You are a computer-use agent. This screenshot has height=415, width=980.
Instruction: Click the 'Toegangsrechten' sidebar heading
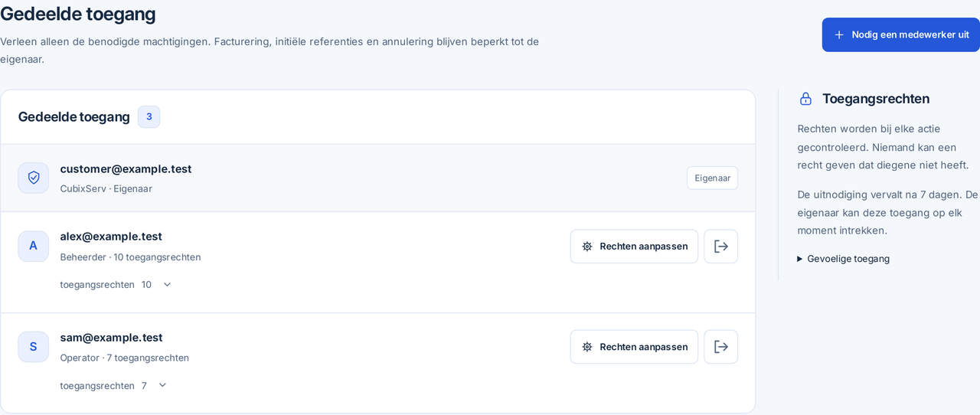876,99
